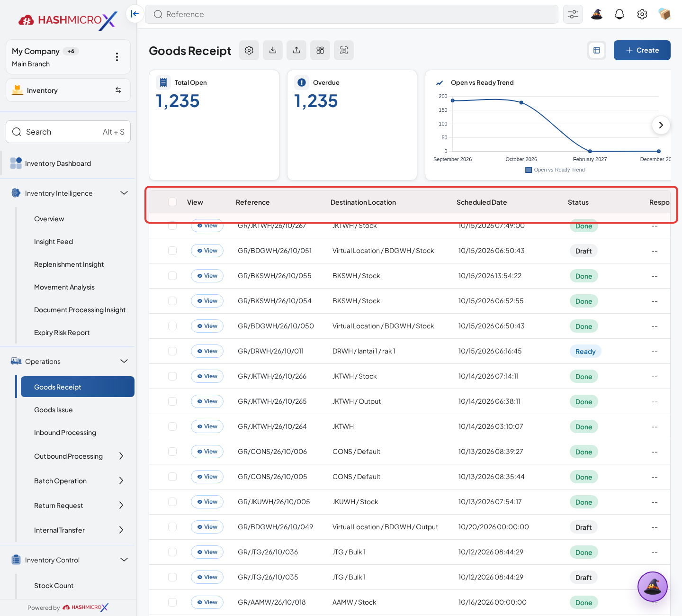The width and height of the screenshot is (682, 616).
Task: Click View for GR/JTG/26/10/036
Action: click(x=207, y=552)
